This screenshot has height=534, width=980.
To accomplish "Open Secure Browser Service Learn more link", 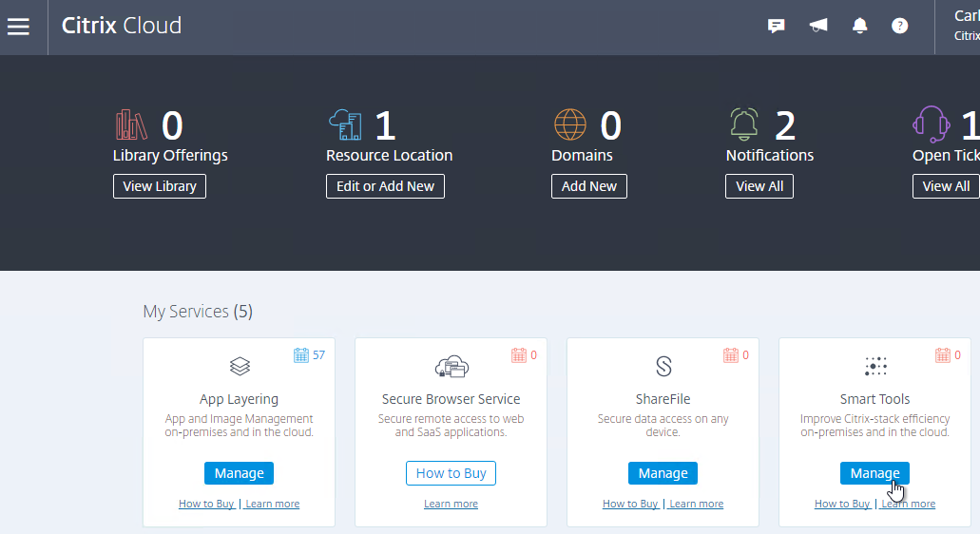I will (x=451, y=504).
